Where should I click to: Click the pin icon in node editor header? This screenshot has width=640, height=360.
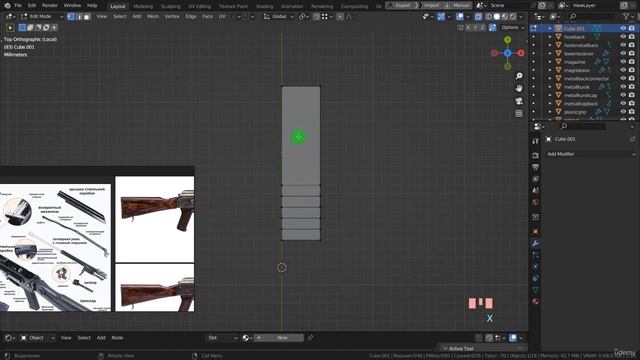[x=310, y=338]
